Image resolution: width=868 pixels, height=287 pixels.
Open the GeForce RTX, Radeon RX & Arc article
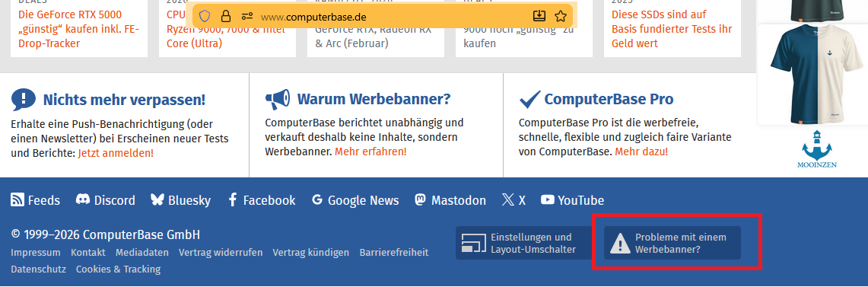click(x=374, y=37)
